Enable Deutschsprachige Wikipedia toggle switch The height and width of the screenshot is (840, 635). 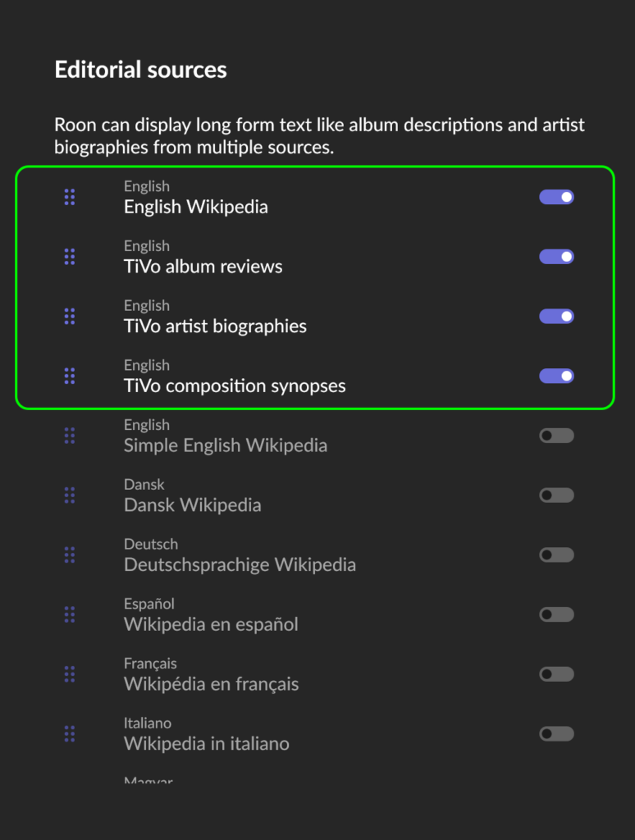pyautogui.click(x=556, y=555)
